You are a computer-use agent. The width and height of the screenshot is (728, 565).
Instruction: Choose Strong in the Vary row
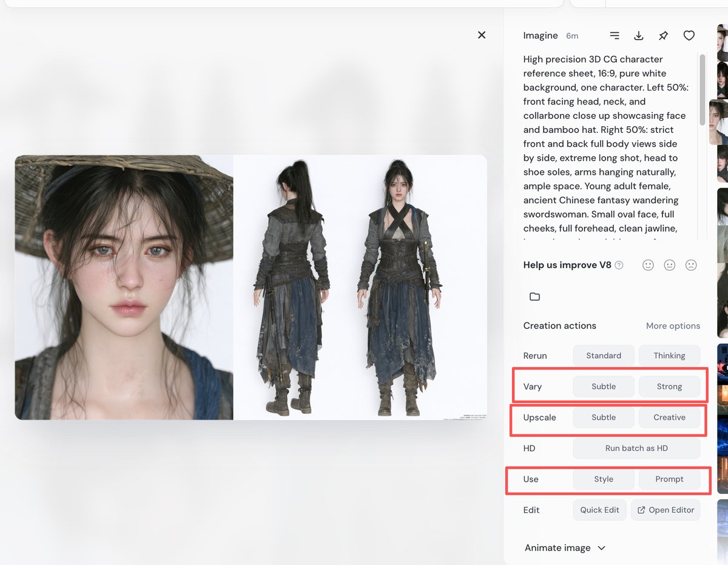[x=669, y=387]
